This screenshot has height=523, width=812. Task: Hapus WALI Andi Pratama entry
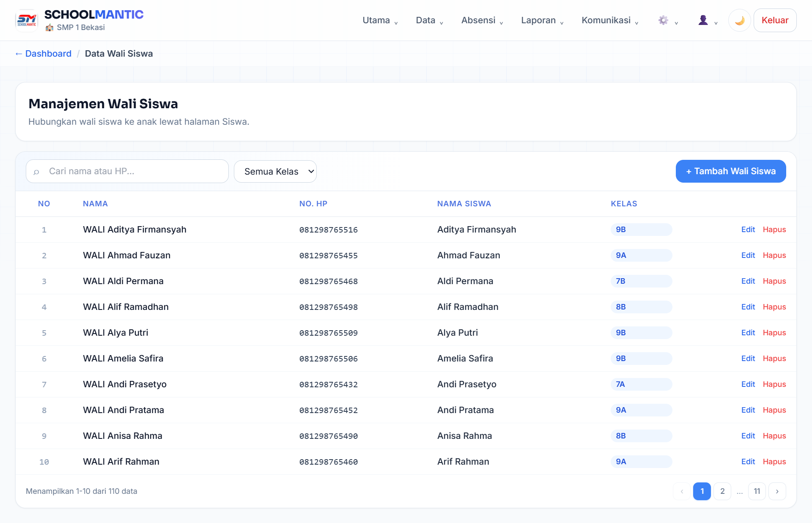(x=774, y=410)
